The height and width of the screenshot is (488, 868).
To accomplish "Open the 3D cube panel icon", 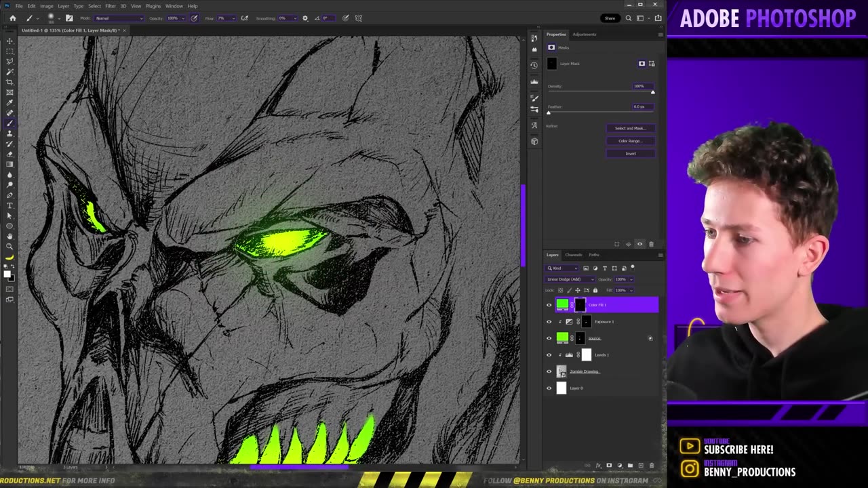I will coord(534,141).
